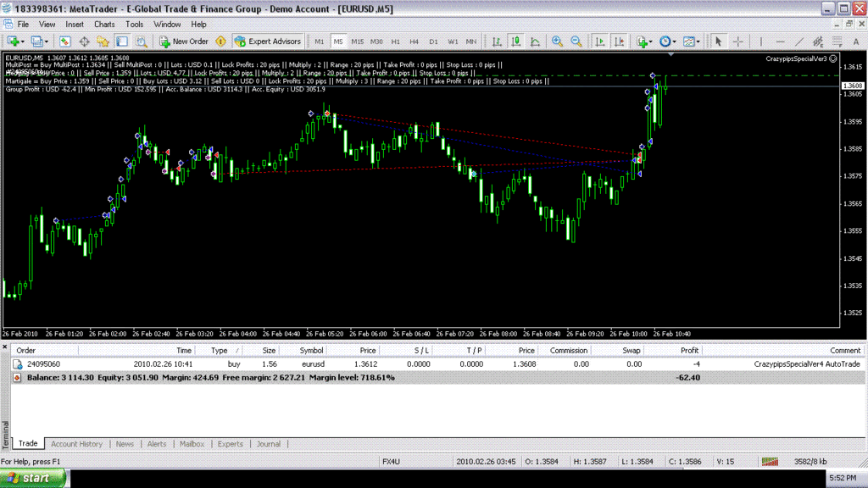
Task: Sort orders by Profit column header
Action: coord(689,350)
